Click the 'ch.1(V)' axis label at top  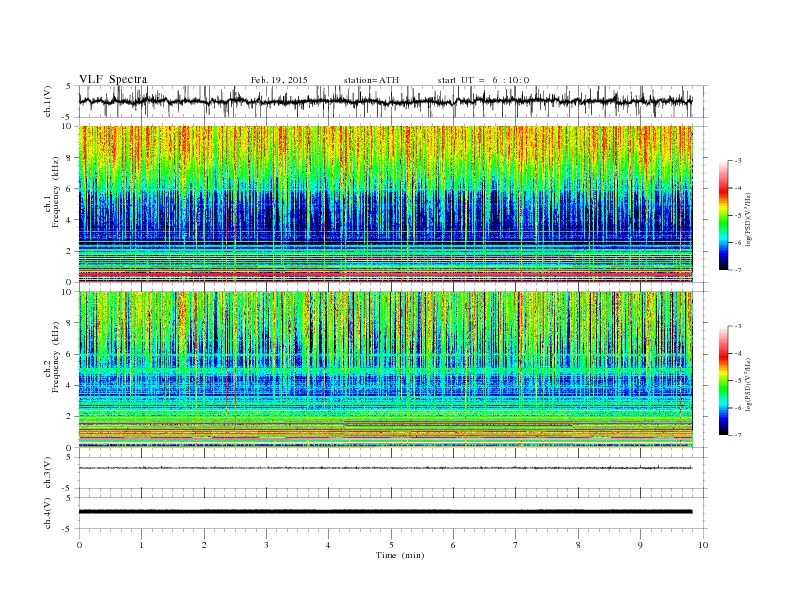(47, 101)
